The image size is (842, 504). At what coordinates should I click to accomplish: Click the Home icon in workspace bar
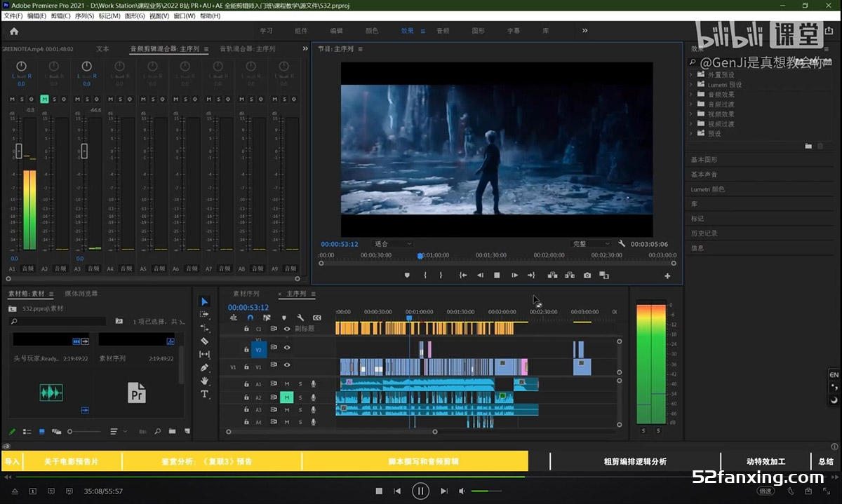14,31
